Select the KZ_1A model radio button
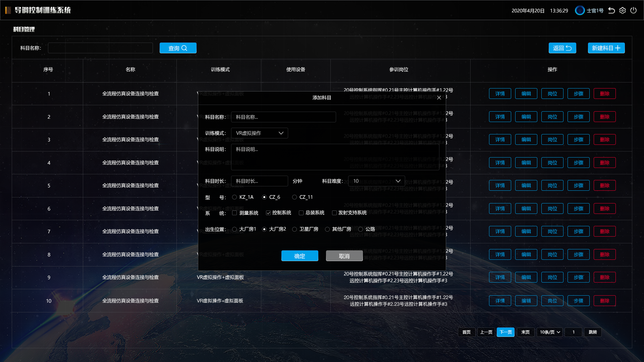The height and width of the screenshot is (362, 644). 234,197
